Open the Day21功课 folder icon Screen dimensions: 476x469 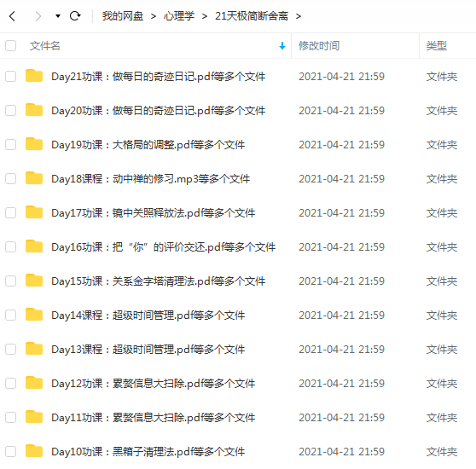point(34,76)
